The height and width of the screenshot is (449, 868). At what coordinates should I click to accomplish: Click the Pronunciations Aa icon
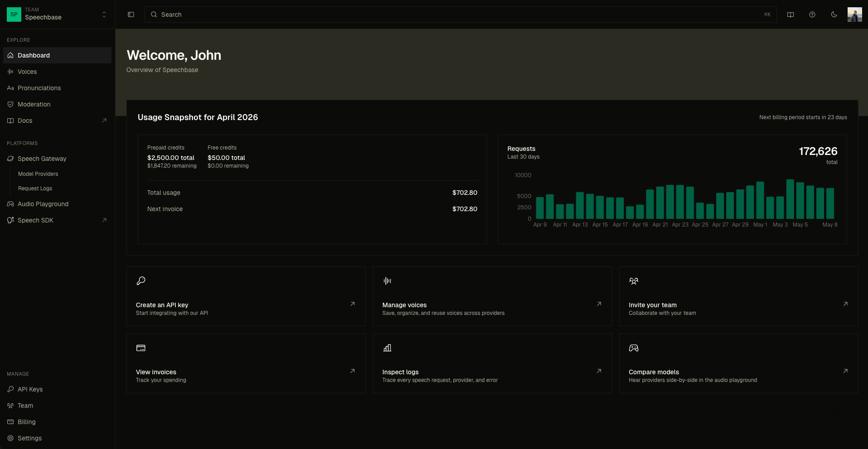pos(10,88)
